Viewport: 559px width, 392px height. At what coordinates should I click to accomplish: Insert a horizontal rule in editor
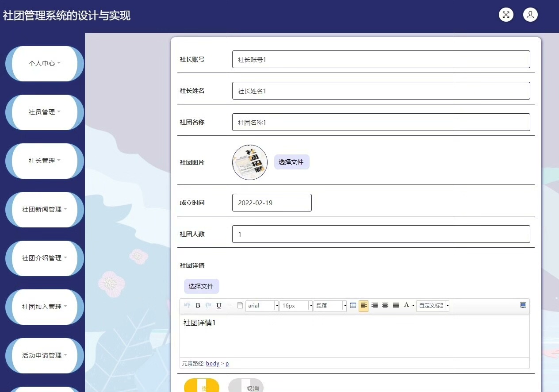pos(230,305)
